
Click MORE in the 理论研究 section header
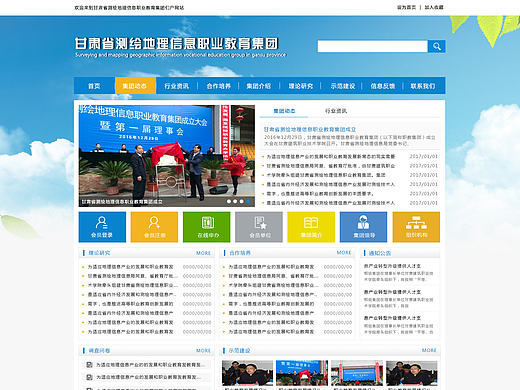[203, 253]
